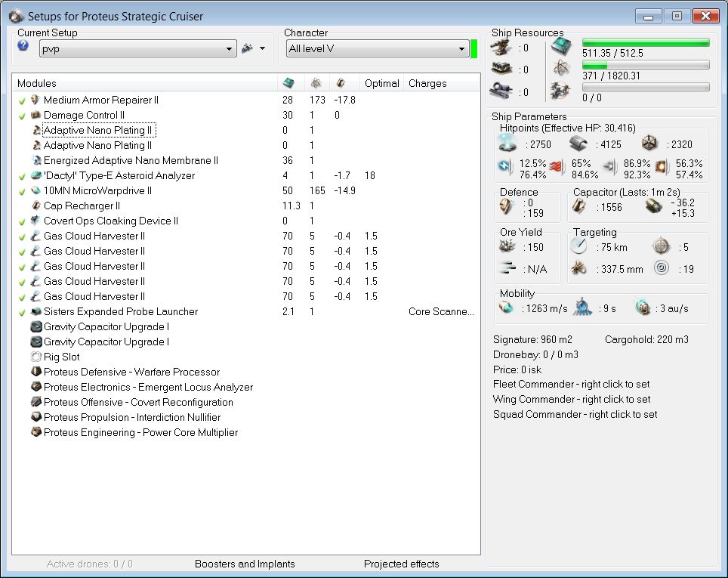
Task: Open the Character 'All level V' dropdown
Action: click(x=377, y=48)
